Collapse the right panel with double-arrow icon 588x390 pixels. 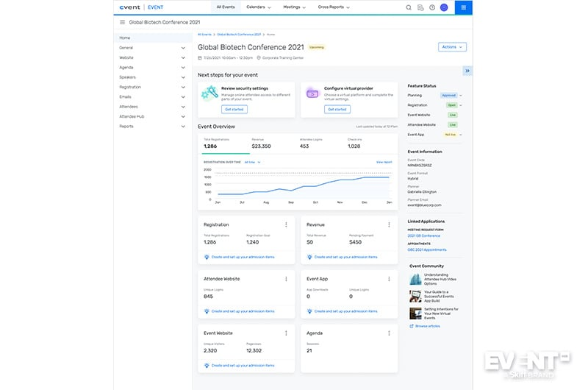(467, 71)
